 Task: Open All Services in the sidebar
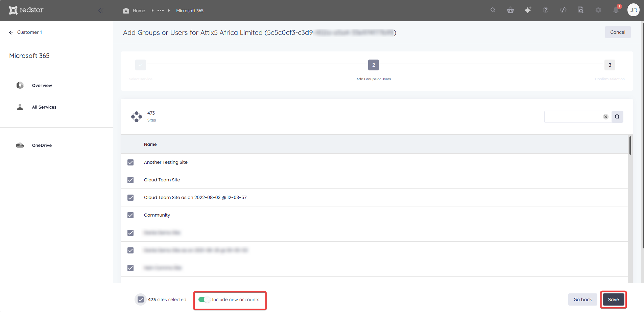(x=44, y=107)
